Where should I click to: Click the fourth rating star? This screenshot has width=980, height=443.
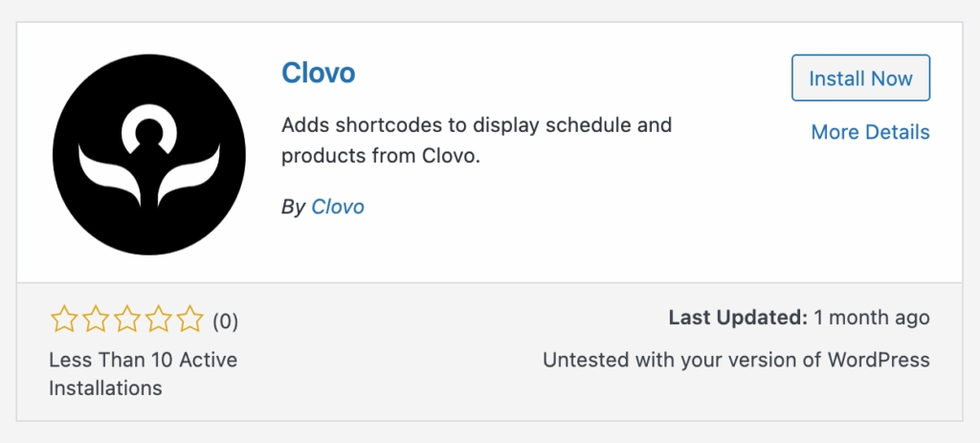point(159,320)
